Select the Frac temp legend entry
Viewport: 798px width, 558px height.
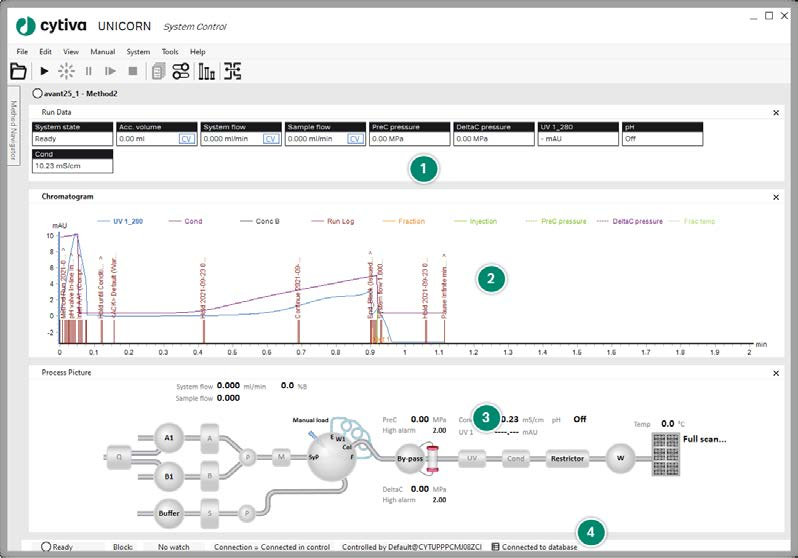(692, 221)
